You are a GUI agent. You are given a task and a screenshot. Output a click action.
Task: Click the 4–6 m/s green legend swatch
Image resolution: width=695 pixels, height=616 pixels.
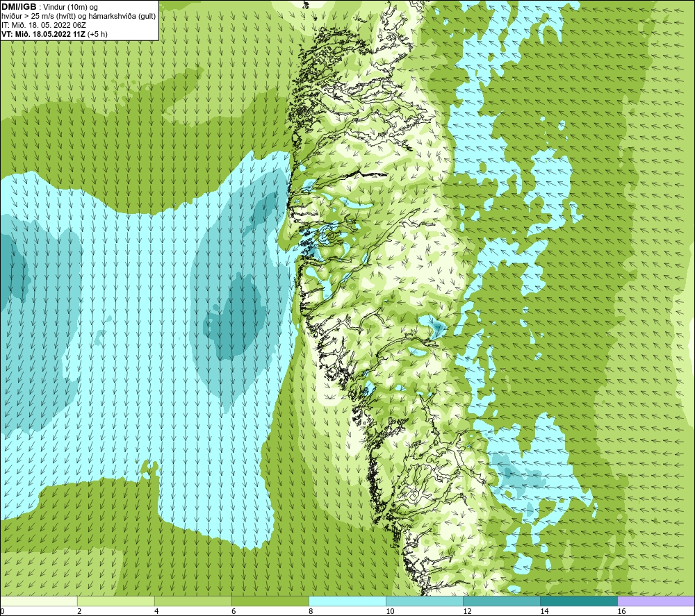193,601
